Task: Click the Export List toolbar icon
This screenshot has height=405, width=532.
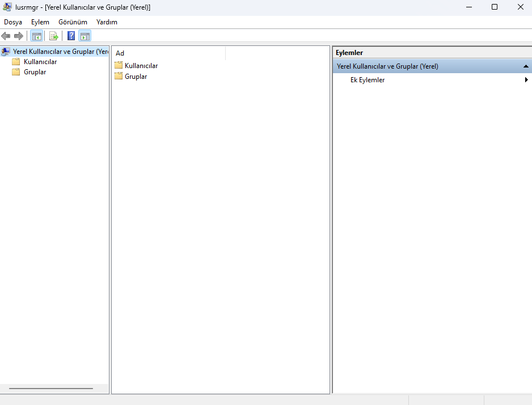Action: click(54, 36)
